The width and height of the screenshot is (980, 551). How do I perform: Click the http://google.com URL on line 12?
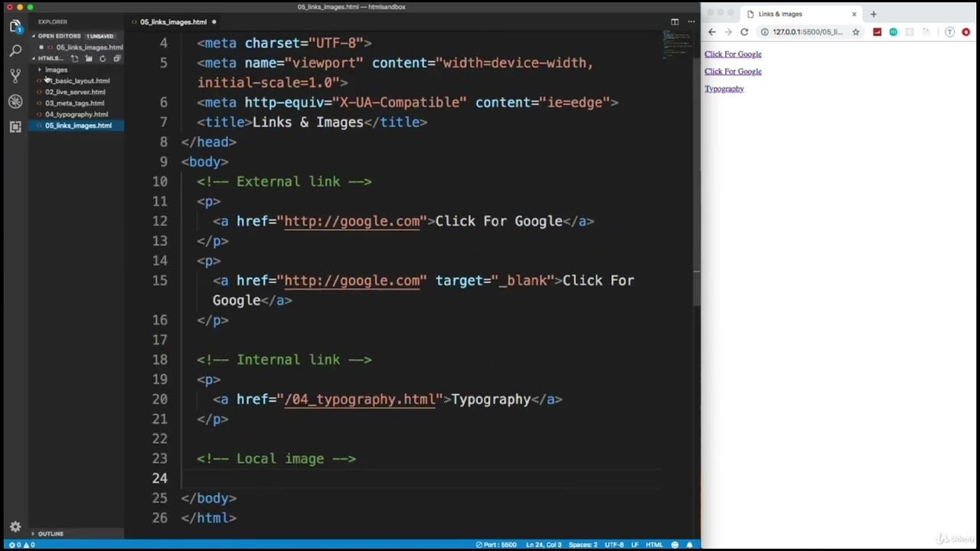(352, 221)
